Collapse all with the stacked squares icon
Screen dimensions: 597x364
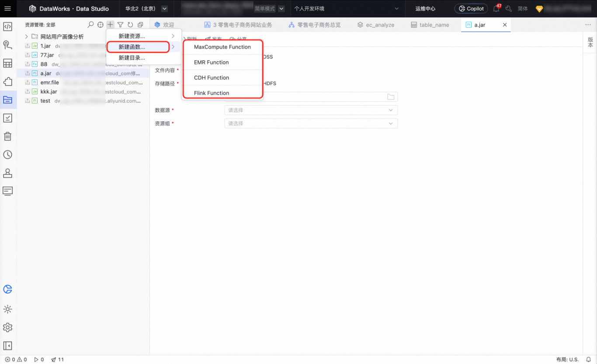pyautogui.click(x=140, y=25)
